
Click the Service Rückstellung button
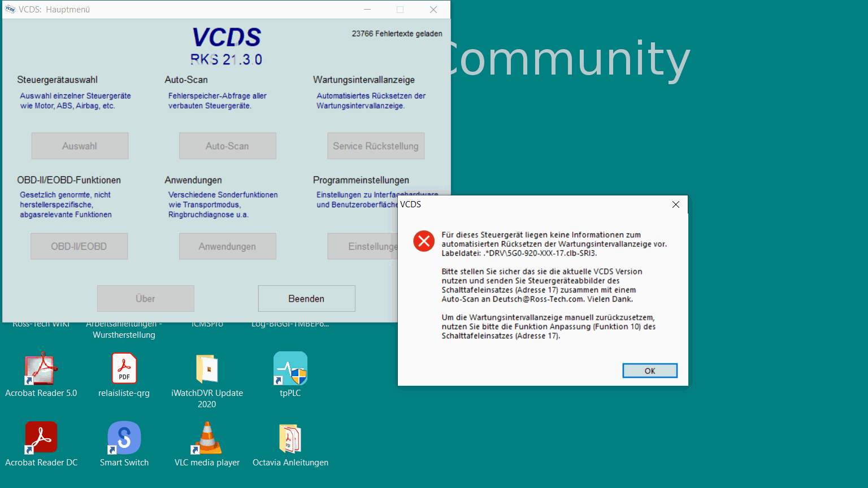376,146
